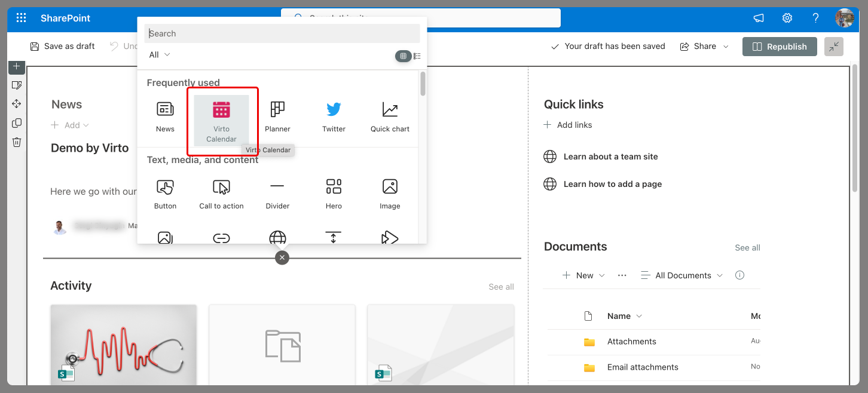868x393 pixels.
Task: Click the Documents web part heading
Action: pyautogui.click(x=575, y=247)
